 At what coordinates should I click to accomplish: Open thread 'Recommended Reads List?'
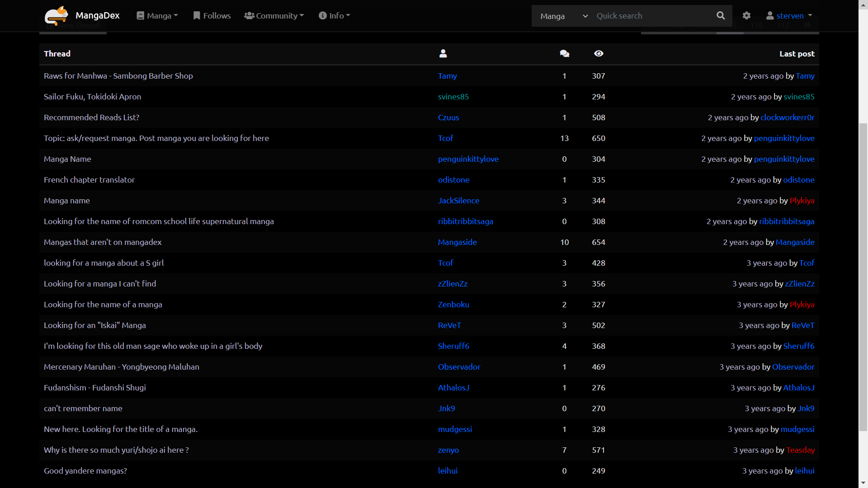point(91,117)
